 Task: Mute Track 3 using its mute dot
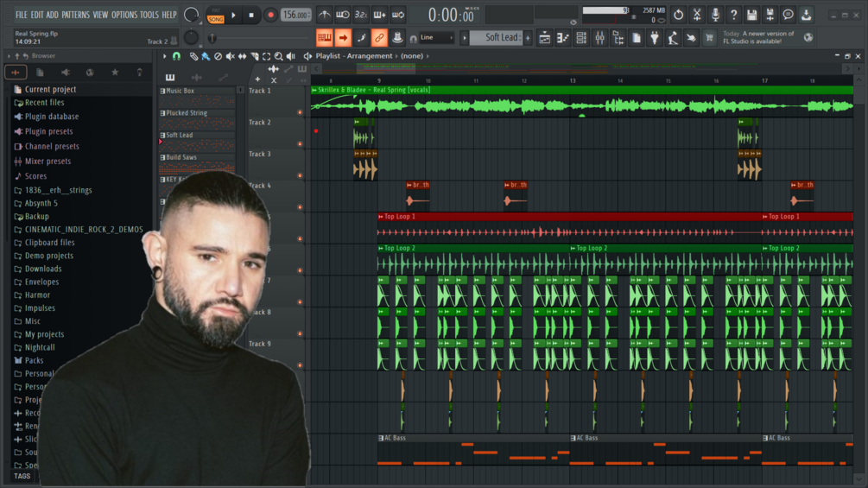coord(300,175)
